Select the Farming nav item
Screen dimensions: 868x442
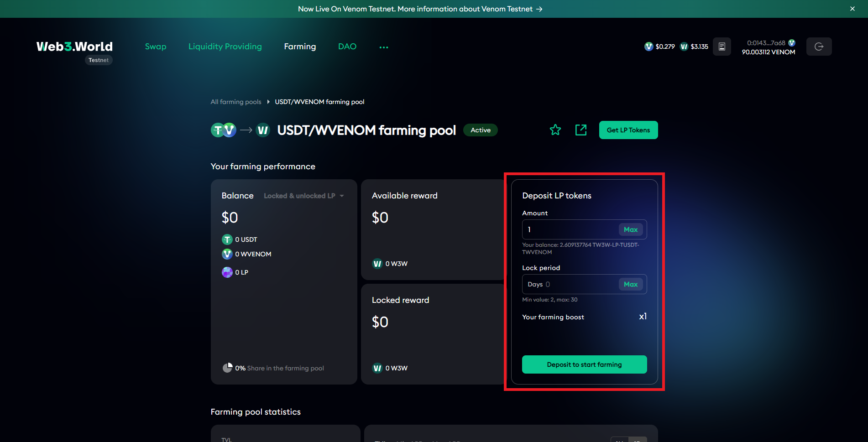300,47
